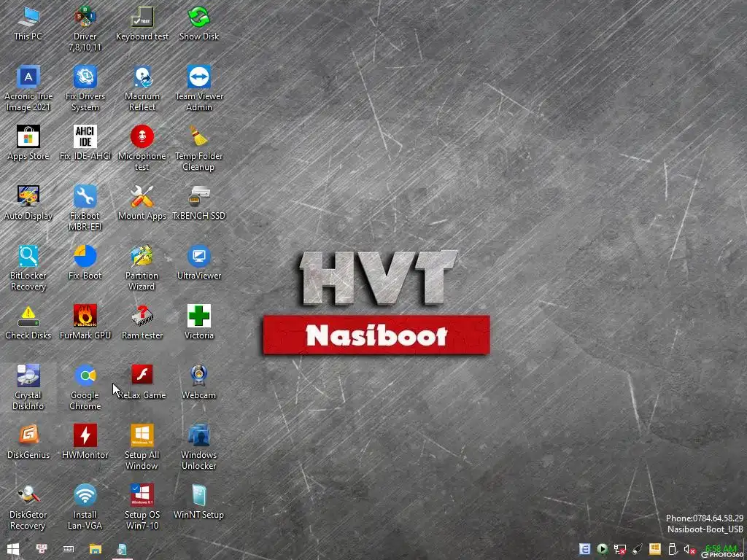Open the Show Disk shortcut
Viewport: 747px width, 560px height.
tap(199, 24)
